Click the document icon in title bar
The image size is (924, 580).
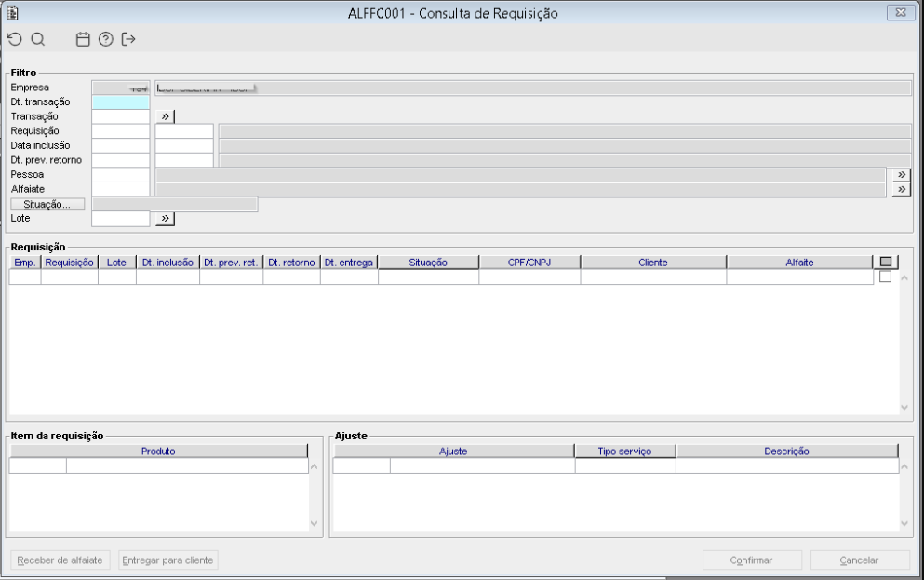click(x=12, y=12)
